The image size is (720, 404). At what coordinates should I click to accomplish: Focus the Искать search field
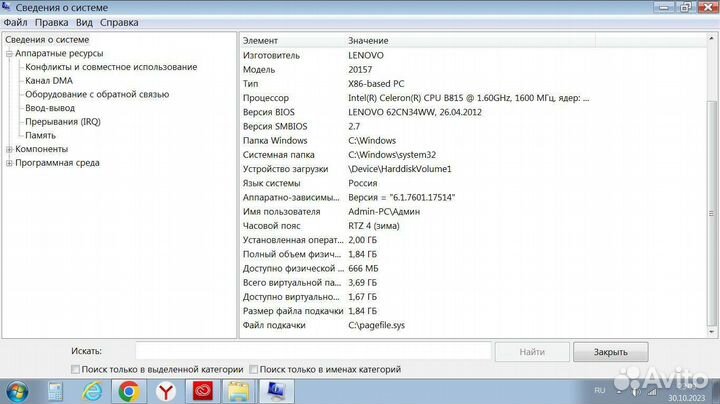tap(313, 351)
